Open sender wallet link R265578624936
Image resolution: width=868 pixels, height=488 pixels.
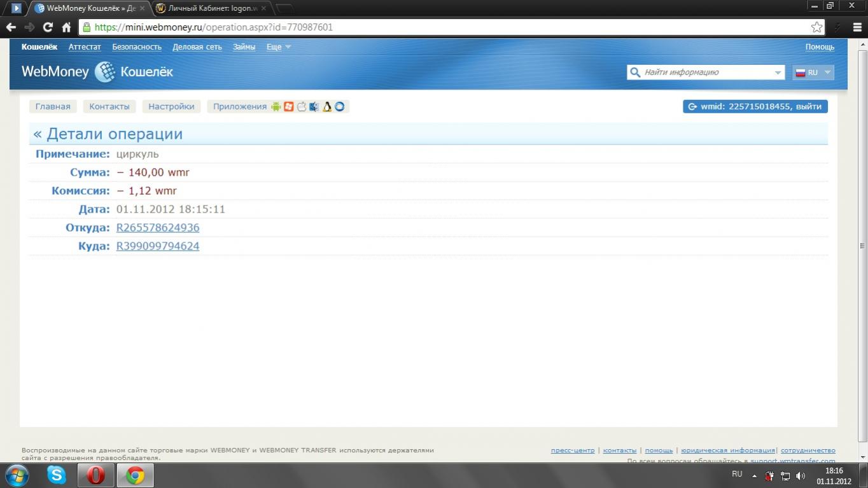point(158,228)
